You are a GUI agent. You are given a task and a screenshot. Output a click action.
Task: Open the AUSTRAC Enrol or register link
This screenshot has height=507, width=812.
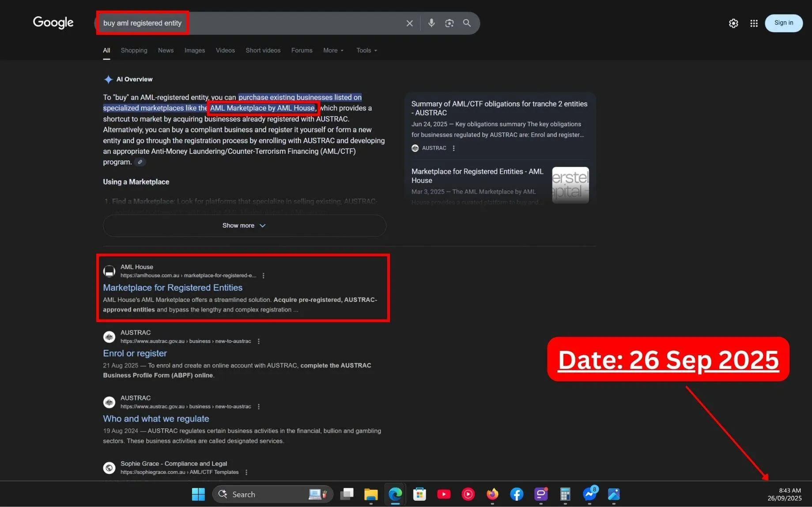135,353
